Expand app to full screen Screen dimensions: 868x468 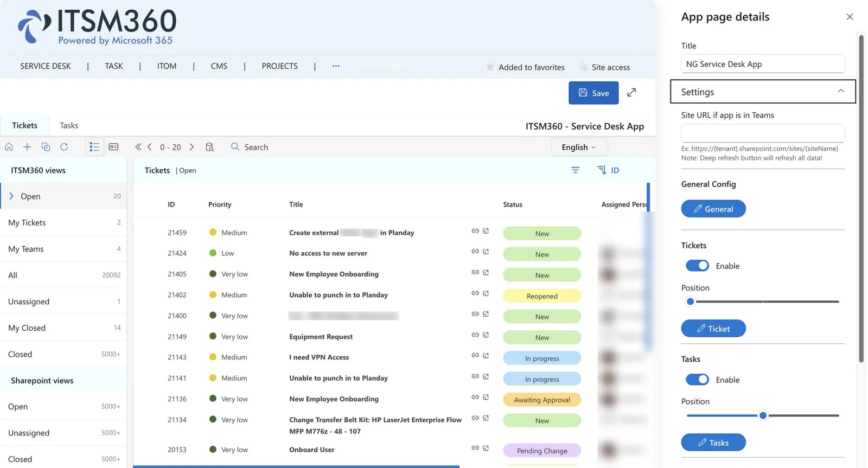pyautogui.click(x=631, y=93)
